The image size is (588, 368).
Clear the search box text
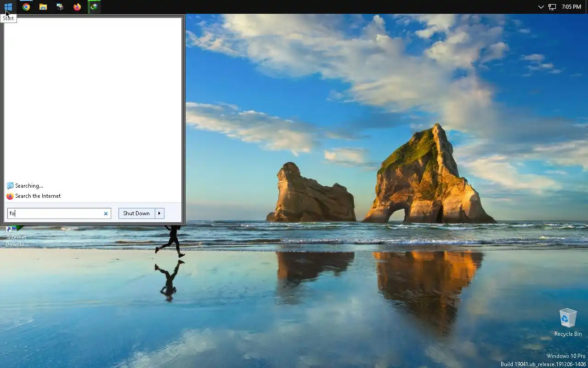click(x=106, y=213)
